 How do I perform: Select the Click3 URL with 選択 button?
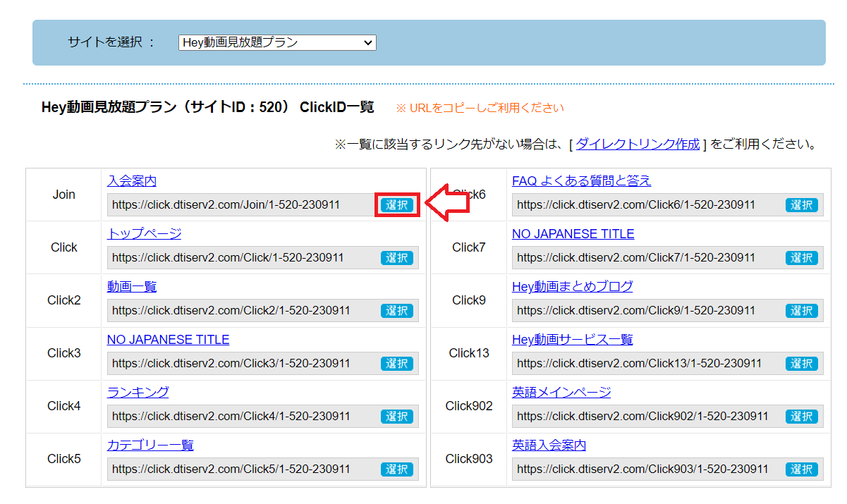point(397,364)
